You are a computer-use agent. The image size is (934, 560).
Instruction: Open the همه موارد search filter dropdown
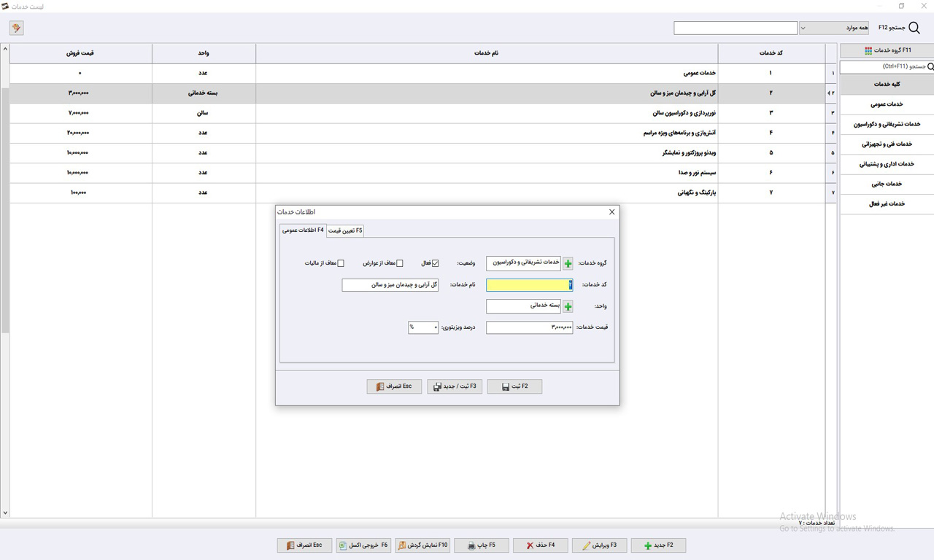(834, 28)
